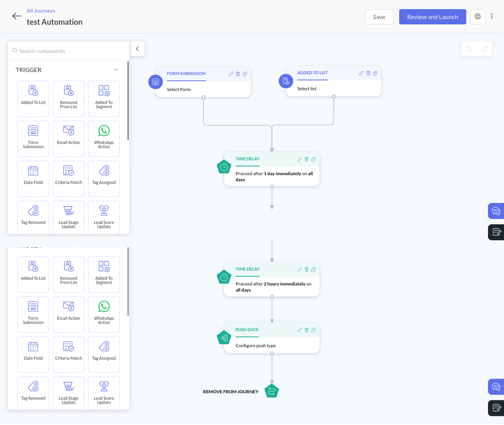The width and height of the screenshot is (504, 425).
Task: Edit the 2 hours Time Delay node
Action: [299, 270]
